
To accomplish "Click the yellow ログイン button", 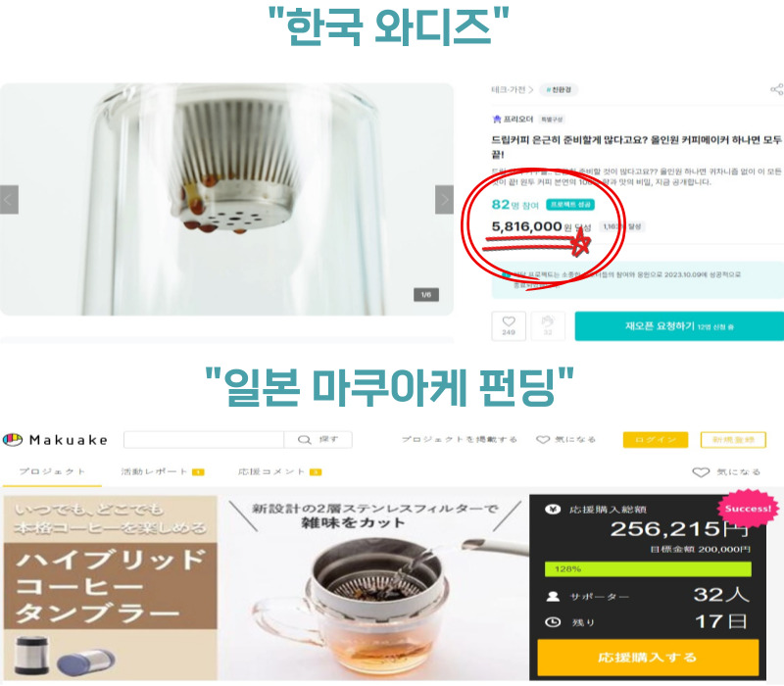I will click(x=656, y=439).
